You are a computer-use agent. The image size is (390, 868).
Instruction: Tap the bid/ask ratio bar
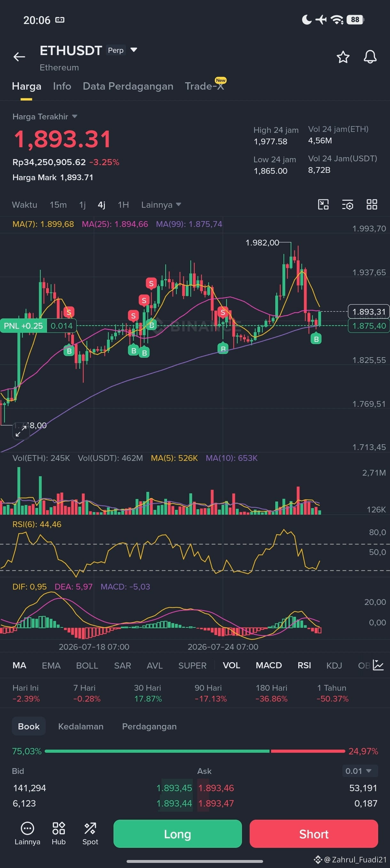195,751
